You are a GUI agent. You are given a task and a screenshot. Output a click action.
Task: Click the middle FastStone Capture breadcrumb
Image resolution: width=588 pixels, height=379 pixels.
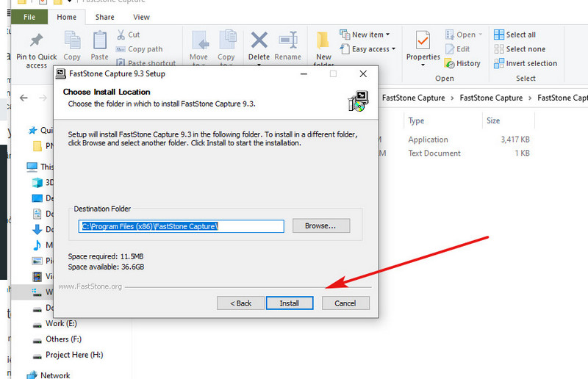click(491, 98)
